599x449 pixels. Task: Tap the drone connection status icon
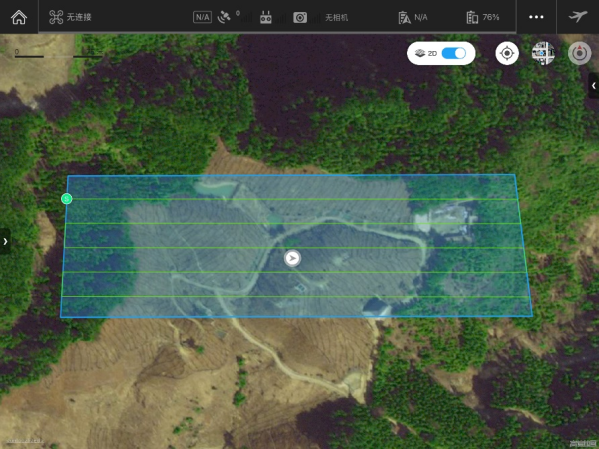point(56,17)
